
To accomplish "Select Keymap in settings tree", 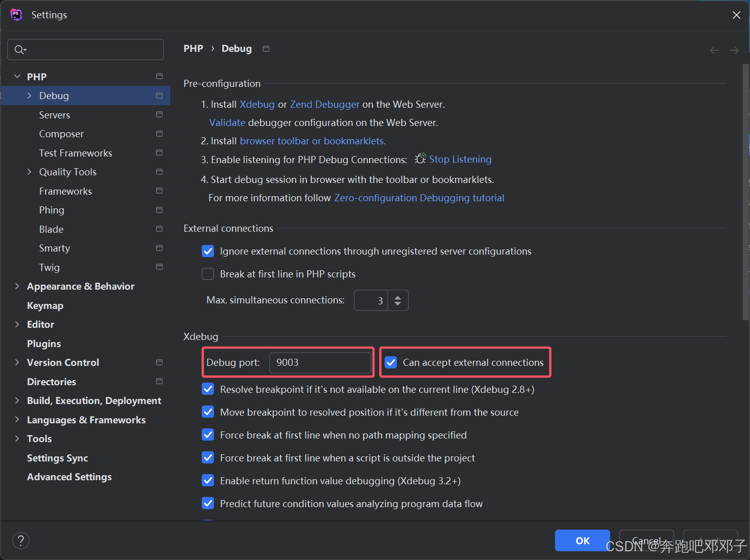I will 45,305.
